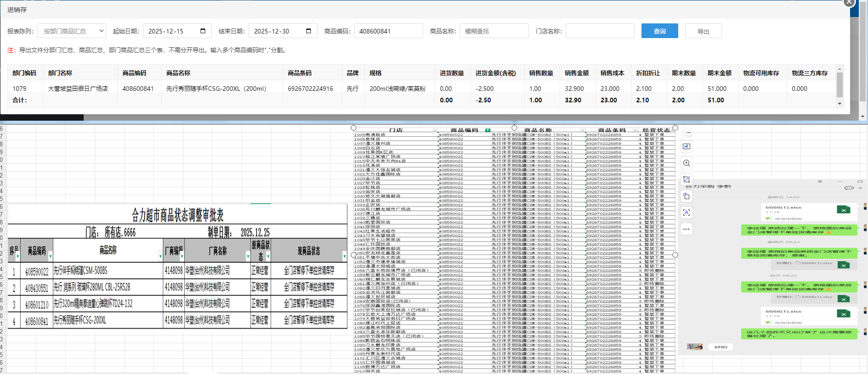The height and width of the screenshot is (374, 868).
Task: Open calendar picker for 起始日期
Action: (x=203, y=31)
